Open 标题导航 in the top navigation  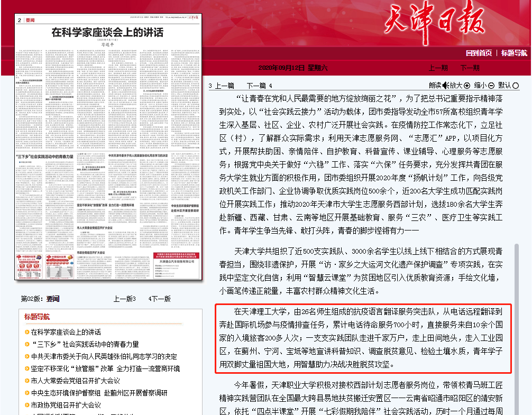514,53
